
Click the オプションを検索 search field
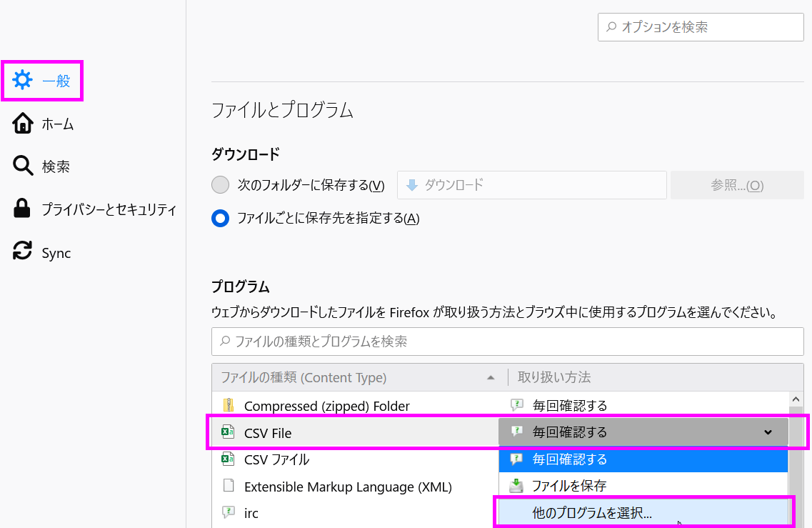click(x=701, y=27)
